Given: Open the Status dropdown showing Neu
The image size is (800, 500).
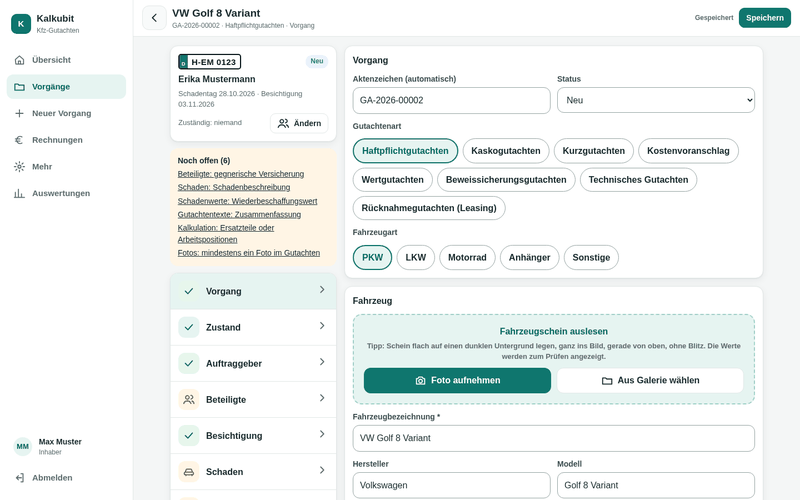Looking at the screenshot, I should tap(656, 101).
